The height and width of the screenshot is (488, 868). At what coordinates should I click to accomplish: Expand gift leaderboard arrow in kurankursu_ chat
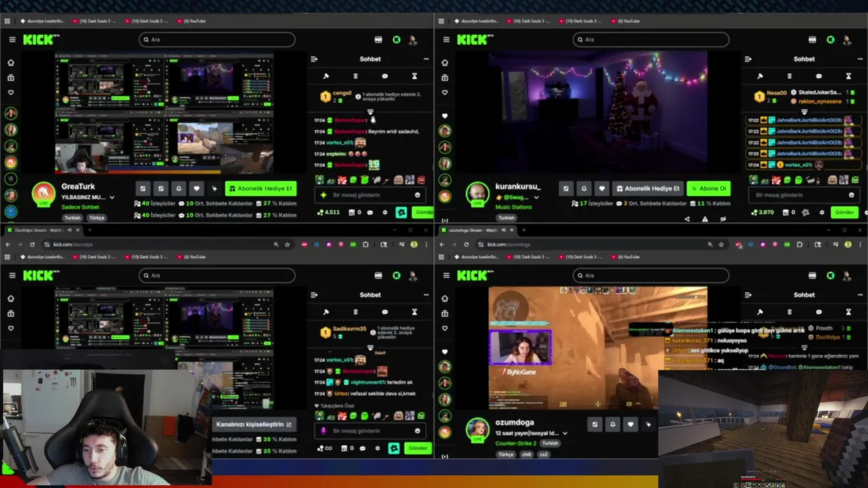(804, 111)
